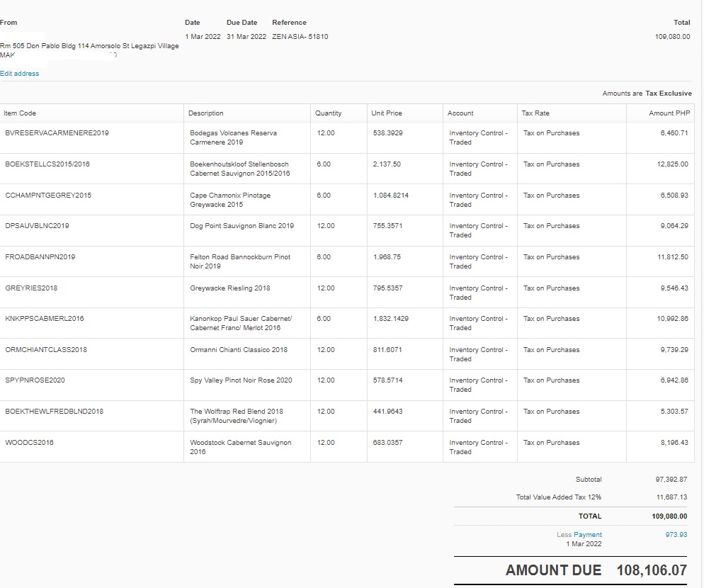Click the Amount Due 108,106.07

(x=652, y=570)
